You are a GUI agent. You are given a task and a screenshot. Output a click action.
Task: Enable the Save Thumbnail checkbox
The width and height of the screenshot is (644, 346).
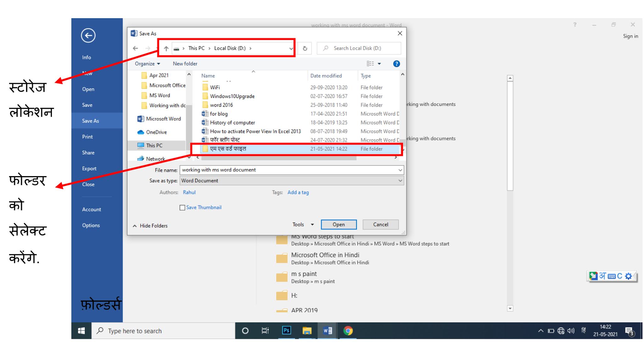(x=182, y=208)
